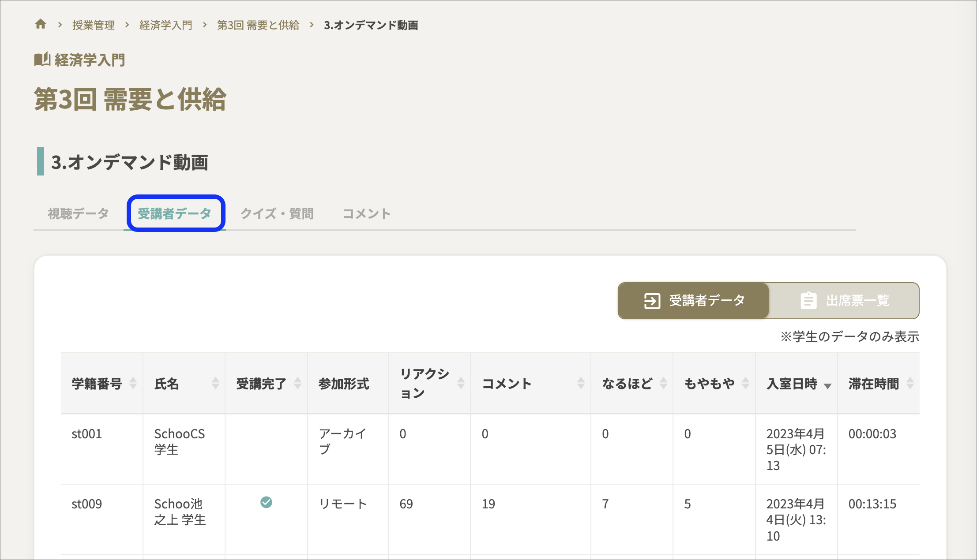Click the 第3回 需要と供給 page title

tap(130, 99)
